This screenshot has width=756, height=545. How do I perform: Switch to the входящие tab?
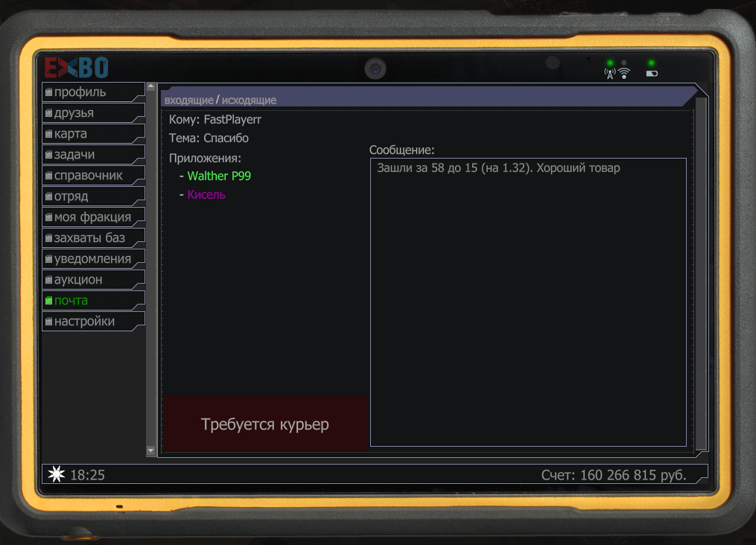coord(188,101)
